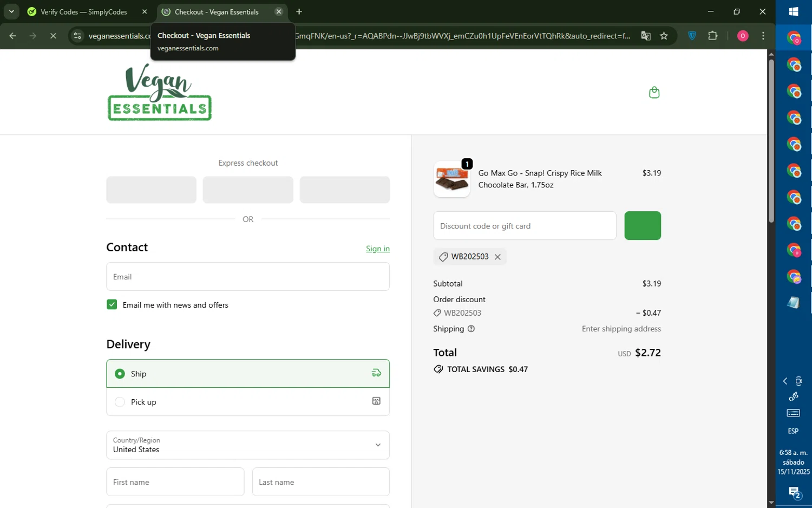Screen dimensions: 812x508
Task: Click the Discount code or gift card field
Action: point(525,226)
